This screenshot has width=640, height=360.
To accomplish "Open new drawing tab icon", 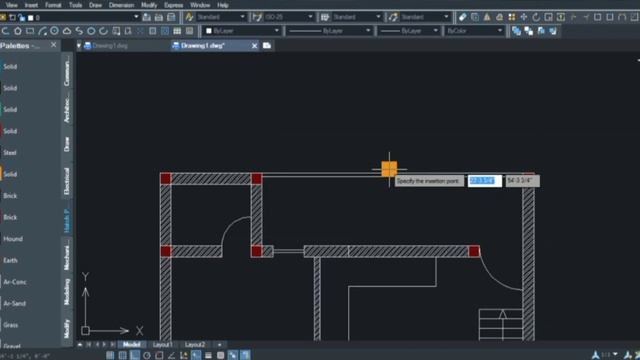I will click(x=267, y=46).
